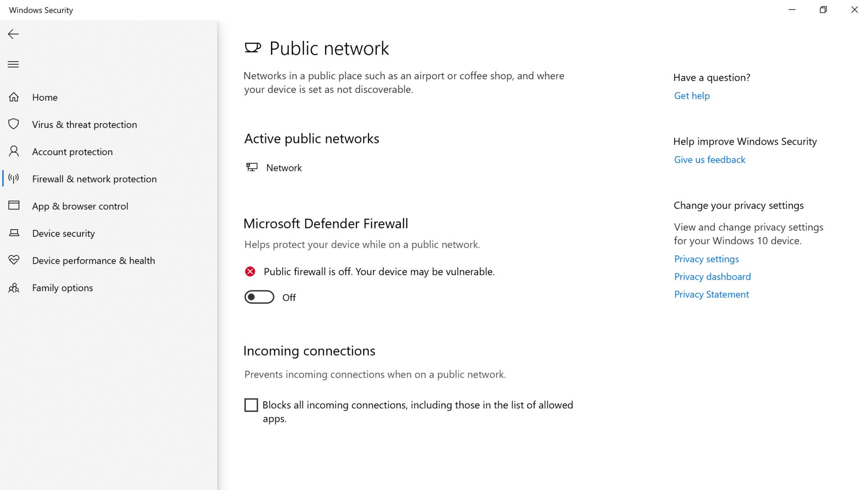
Task: Click the Firewall & network protection icon
Action: click(14, 179)
